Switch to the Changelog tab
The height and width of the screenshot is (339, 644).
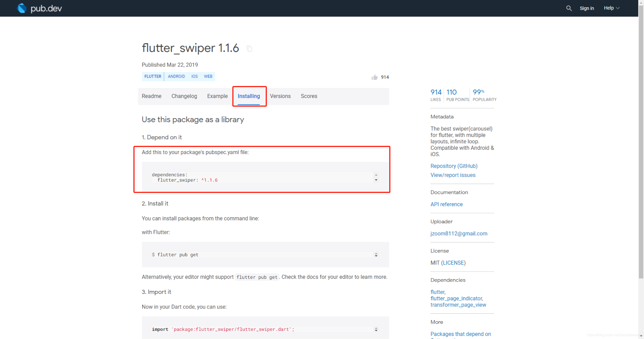184,96
